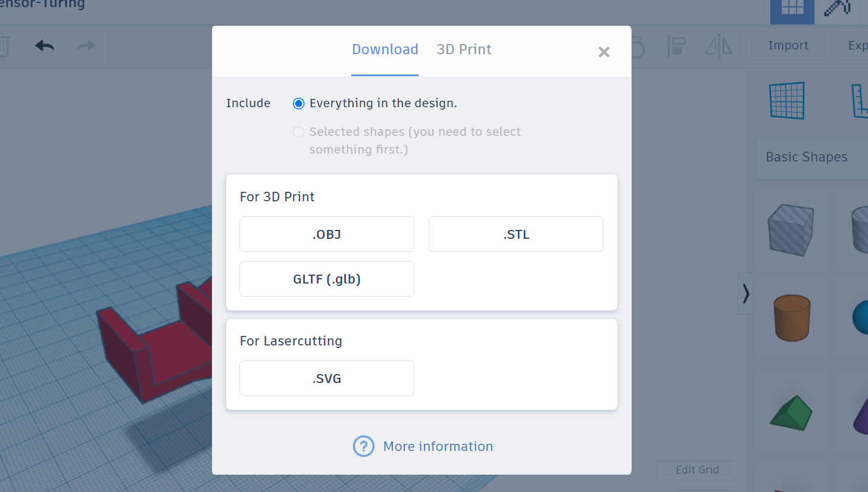Open the Edit Grid settings
868x492 pixels.
[x=697, y=470]
